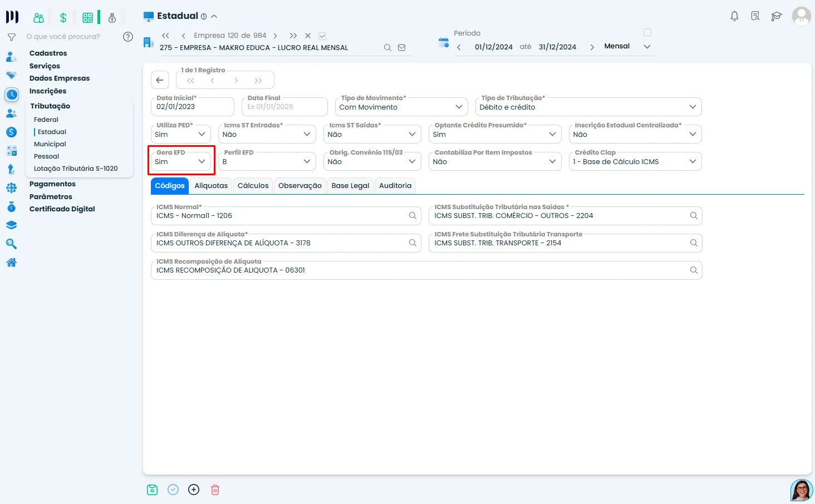Click the Data Inicial date field
The image size is (815, 504).
coord(192,107)
